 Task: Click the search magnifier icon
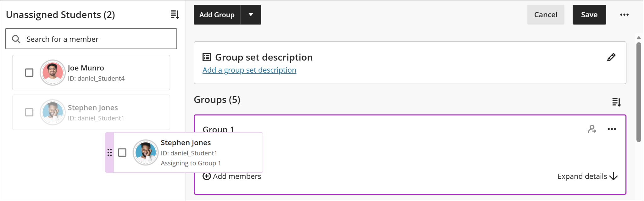16,39
